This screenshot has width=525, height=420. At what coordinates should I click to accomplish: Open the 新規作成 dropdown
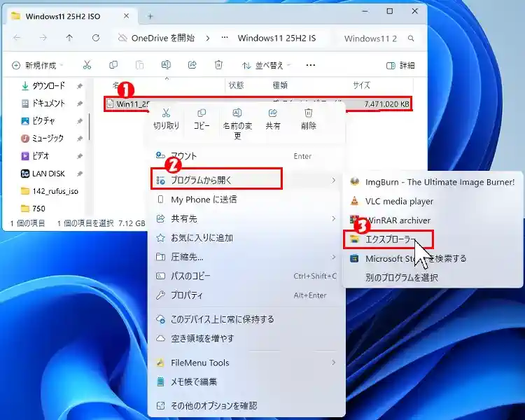point(38,65)
